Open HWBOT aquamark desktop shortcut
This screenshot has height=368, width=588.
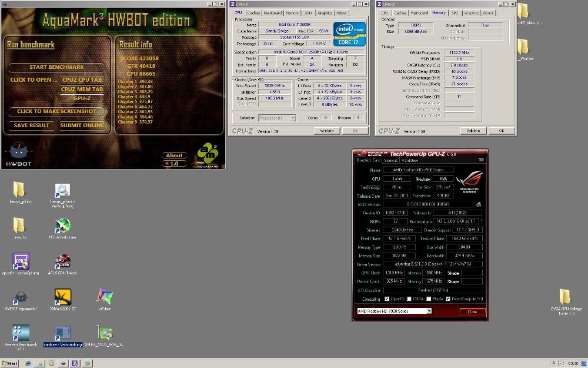point(21,297)
